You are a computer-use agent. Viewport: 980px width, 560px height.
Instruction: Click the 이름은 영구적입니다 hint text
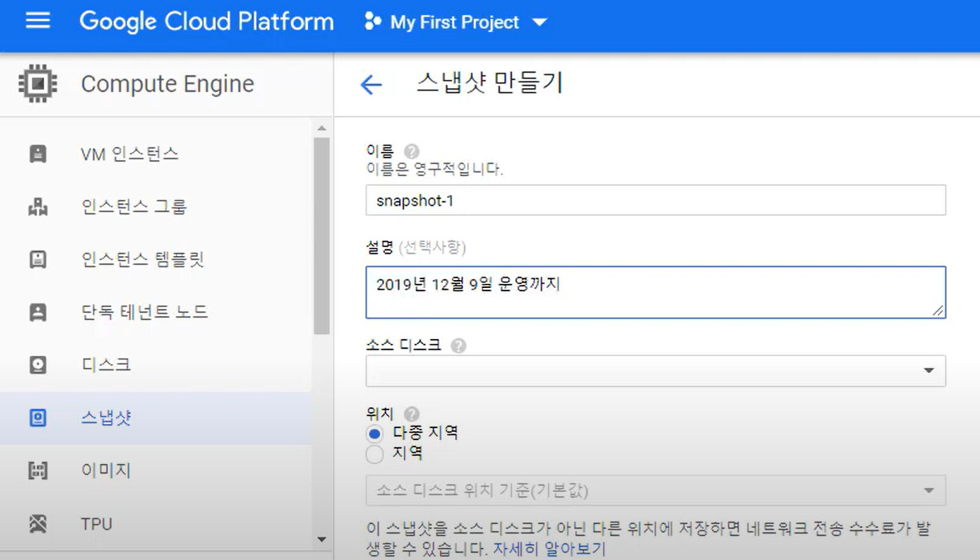point(434,170)
